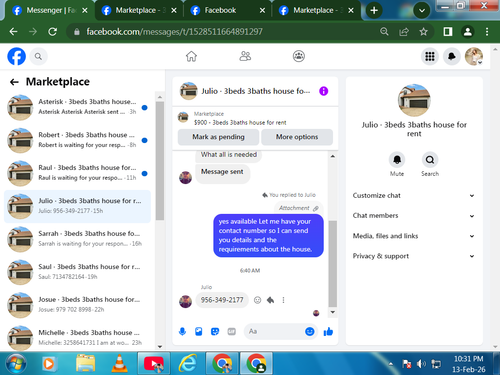The width and height of the screenshot is (500, 375).
Task: Open the $900 3beds 3baths listing link
Action: [x=240, y=122]
